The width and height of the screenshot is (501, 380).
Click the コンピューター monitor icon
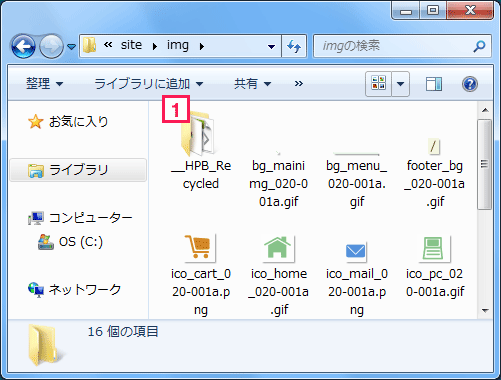36,218
